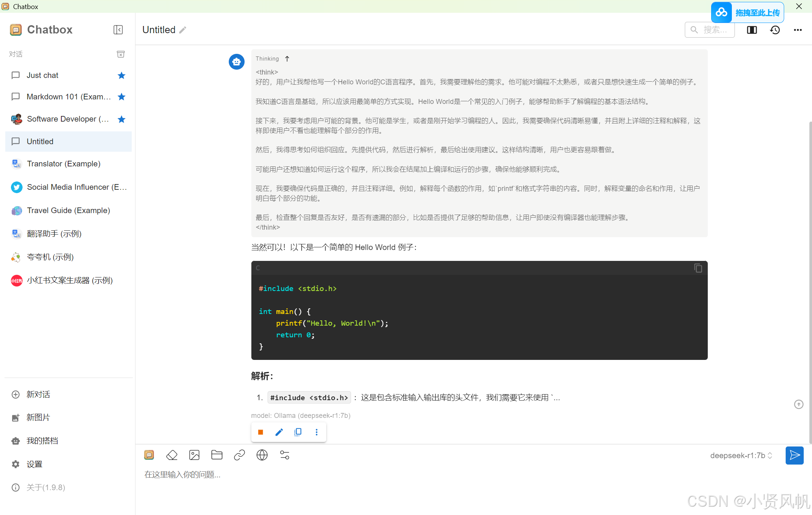Collapse the sidebar using the panel icon
This screenshot has height=515, width=812.
118,30
